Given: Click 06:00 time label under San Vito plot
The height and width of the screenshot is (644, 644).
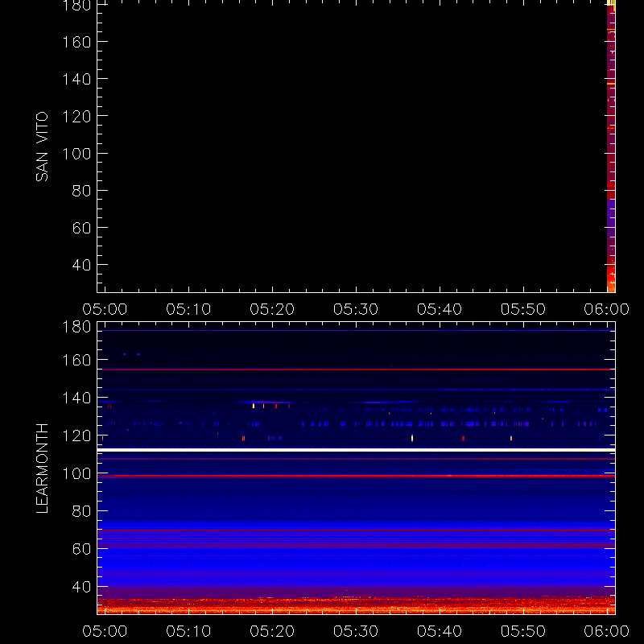Looking at the screenshot, I should [607, 309].
